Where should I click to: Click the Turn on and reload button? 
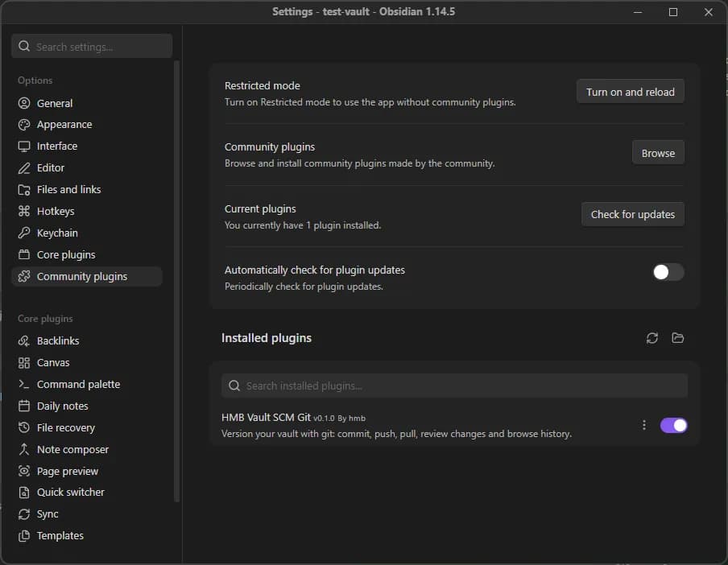(x=630, y=92)
